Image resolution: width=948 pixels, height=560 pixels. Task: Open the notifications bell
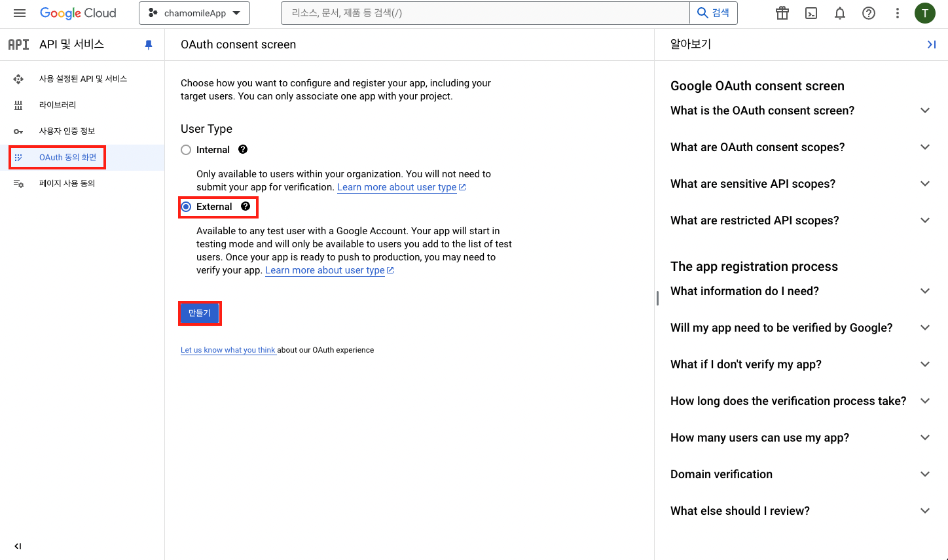click(840, 13)
